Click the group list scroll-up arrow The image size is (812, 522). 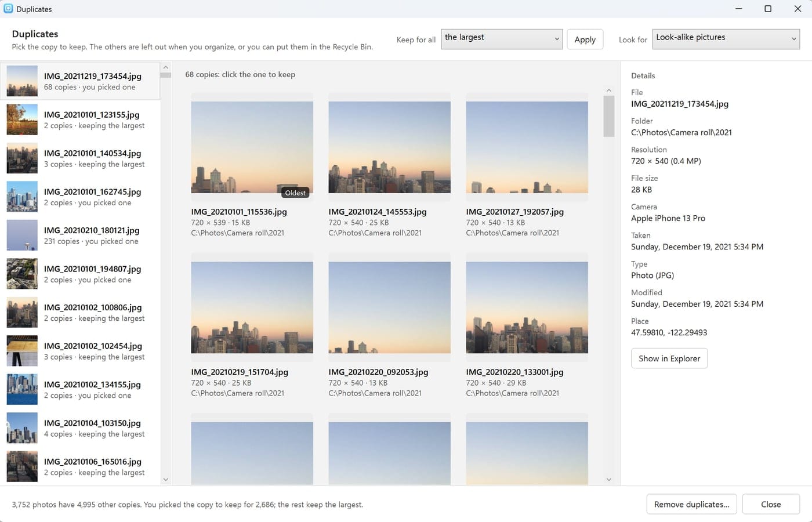click(165, 67)
